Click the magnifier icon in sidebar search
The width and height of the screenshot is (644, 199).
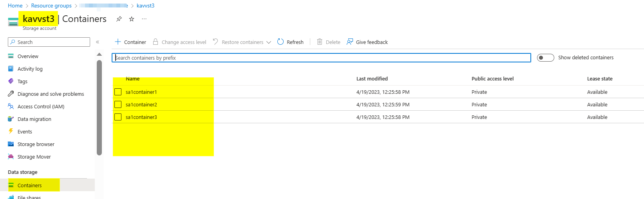pos(13,42)
